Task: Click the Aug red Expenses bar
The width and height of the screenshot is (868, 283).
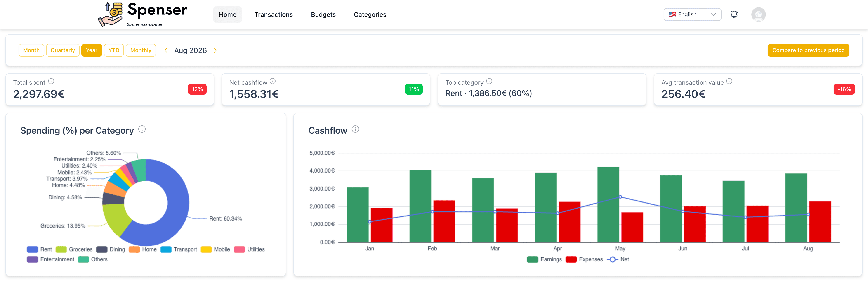Action: point(820,222)
